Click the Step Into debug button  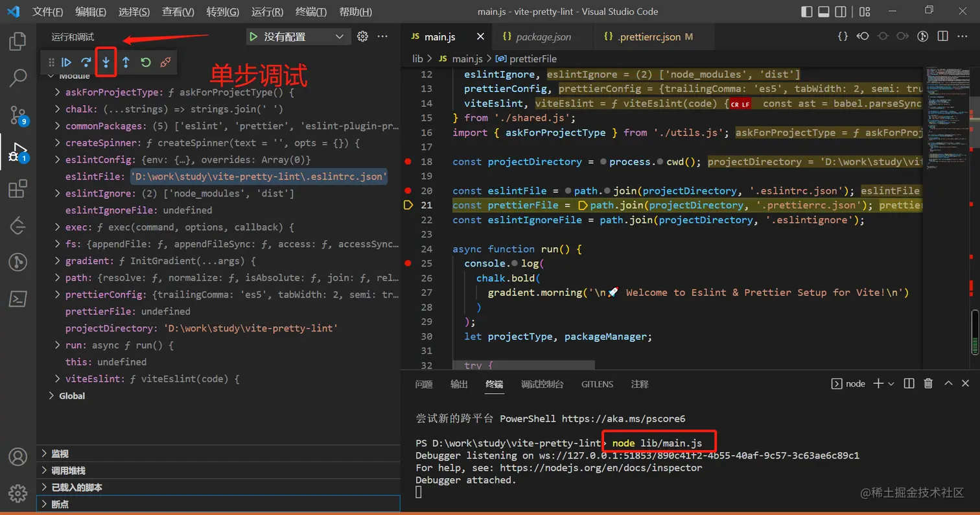(x=106, y=62)
